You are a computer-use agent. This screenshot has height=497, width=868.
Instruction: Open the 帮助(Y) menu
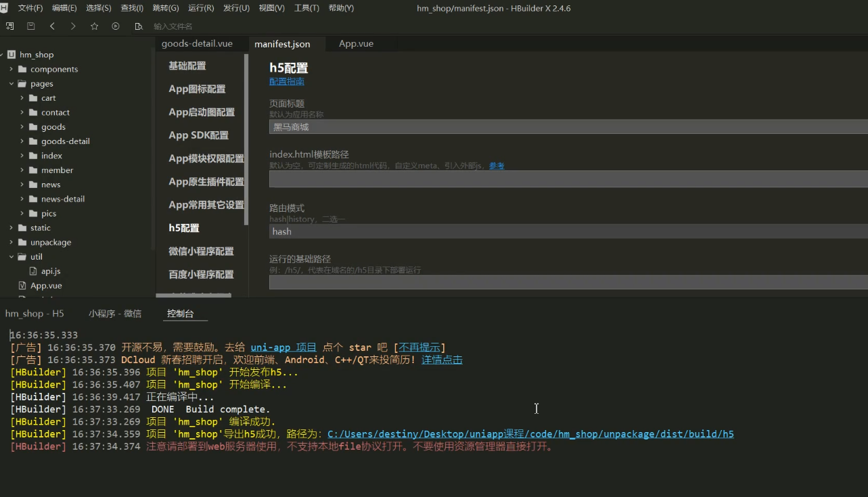tap(341, 8)
